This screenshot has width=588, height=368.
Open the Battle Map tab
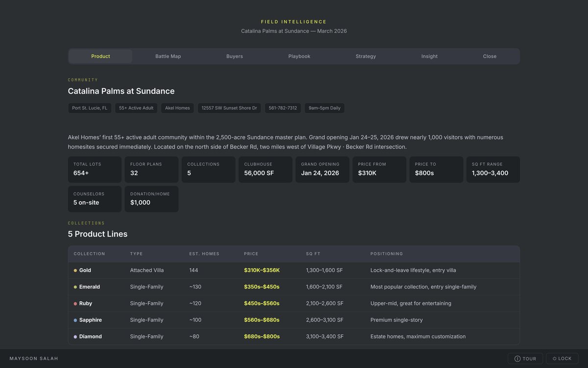tap(168, 56)
